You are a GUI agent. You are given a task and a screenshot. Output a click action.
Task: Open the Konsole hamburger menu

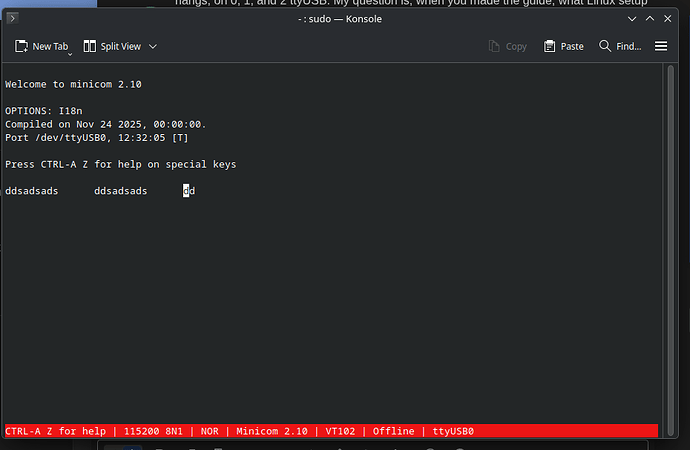pos(661,46)
